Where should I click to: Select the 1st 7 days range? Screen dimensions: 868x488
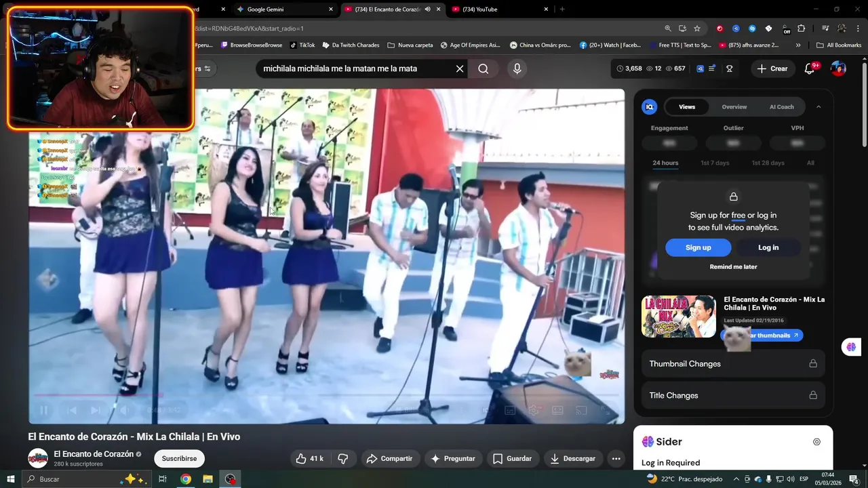pos(715,163)
